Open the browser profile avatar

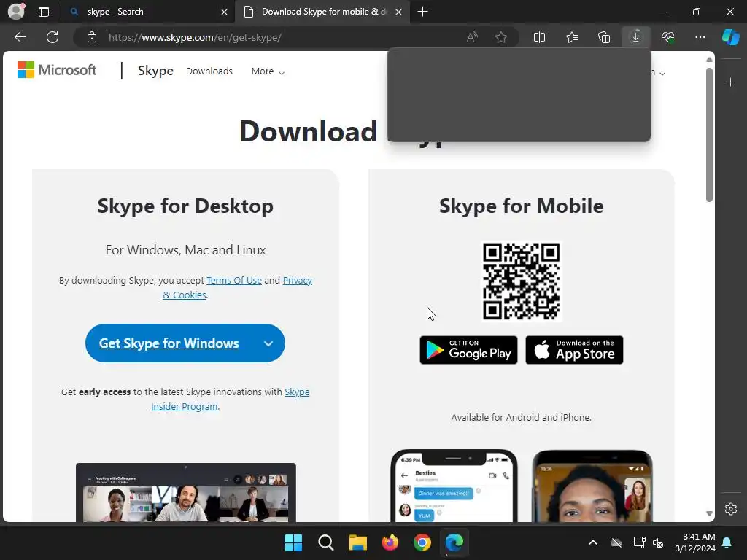pyautogui.click(x=17, y=12)
